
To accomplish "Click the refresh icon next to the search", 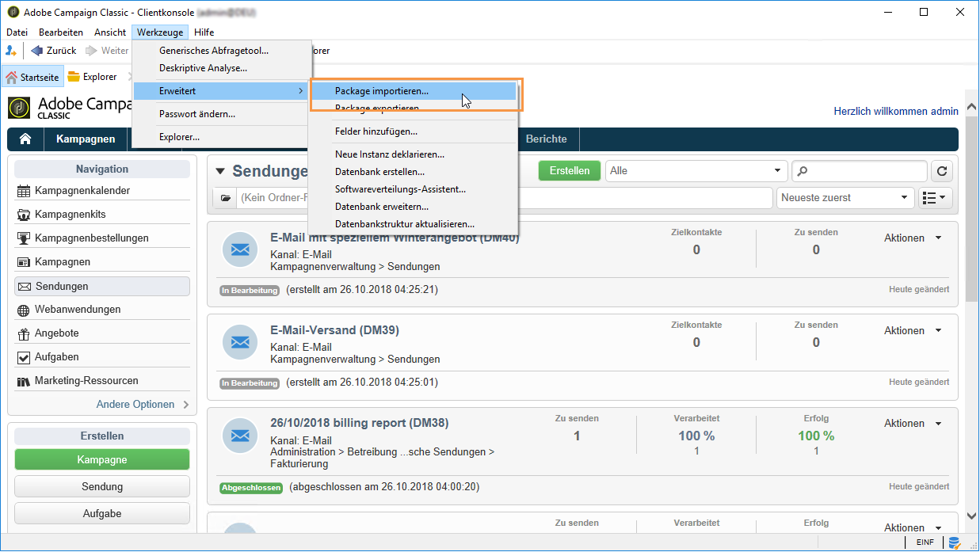I will (x=942, y=171).
